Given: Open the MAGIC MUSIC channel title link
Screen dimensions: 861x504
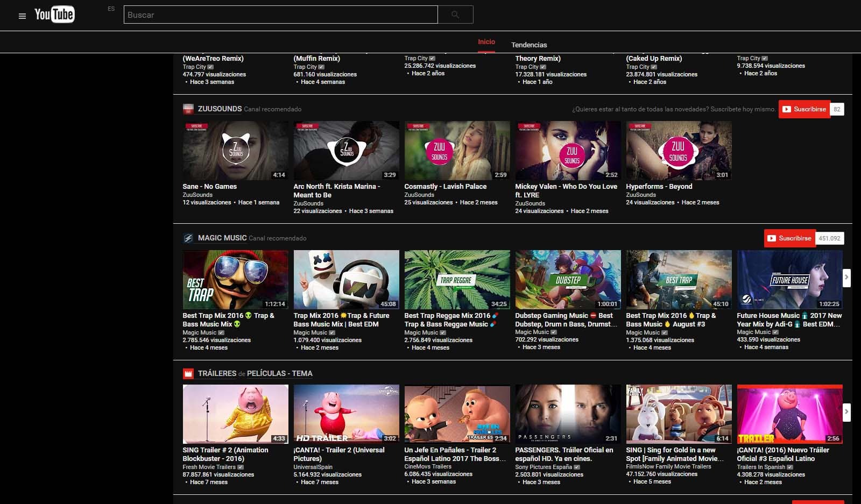Looking at the screenshot, I should 222,238.
